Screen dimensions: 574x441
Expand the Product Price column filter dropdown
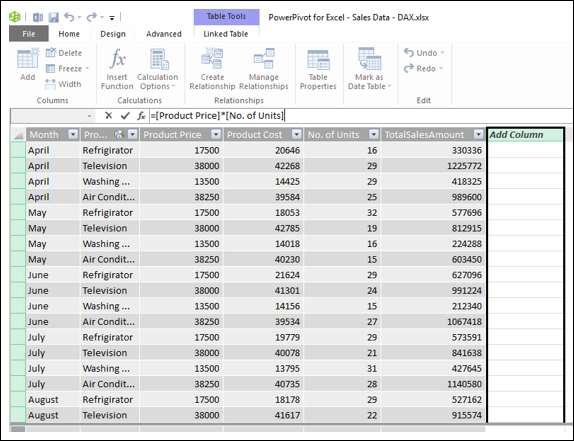coord(216,134)
